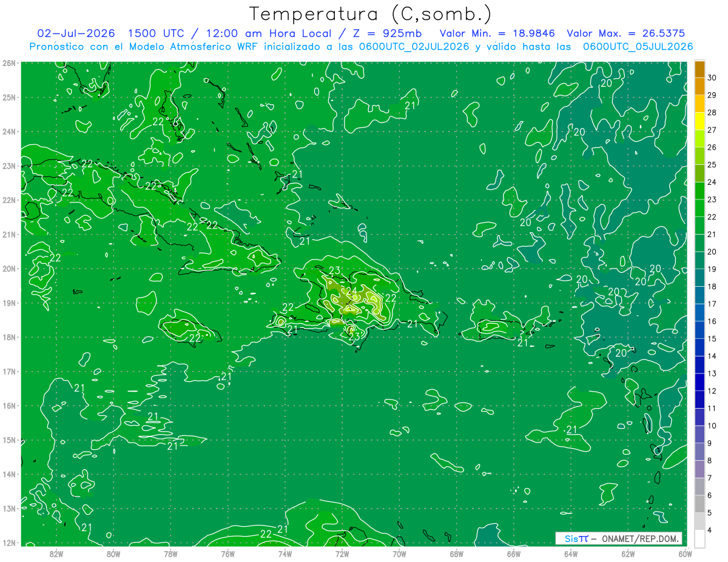Click the "70W" longitude axis label

point(399,554)
